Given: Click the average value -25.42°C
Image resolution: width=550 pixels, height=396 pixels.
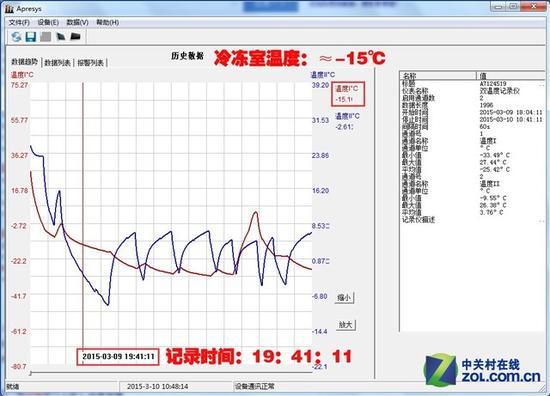Looking at the screenshot, I should pos(495,169).
